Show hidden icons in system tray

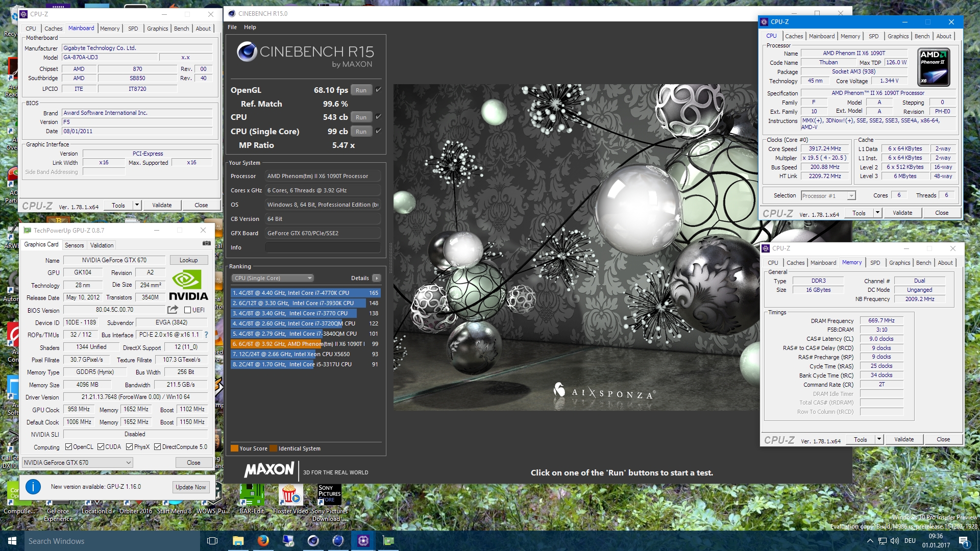coord(870,541)
